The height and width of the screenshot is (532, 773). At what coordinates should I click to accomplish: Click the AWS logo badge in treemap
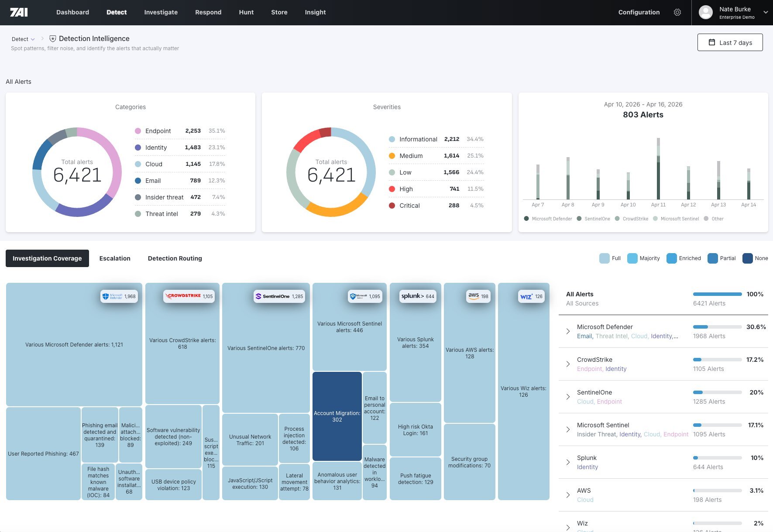(478, 296)
